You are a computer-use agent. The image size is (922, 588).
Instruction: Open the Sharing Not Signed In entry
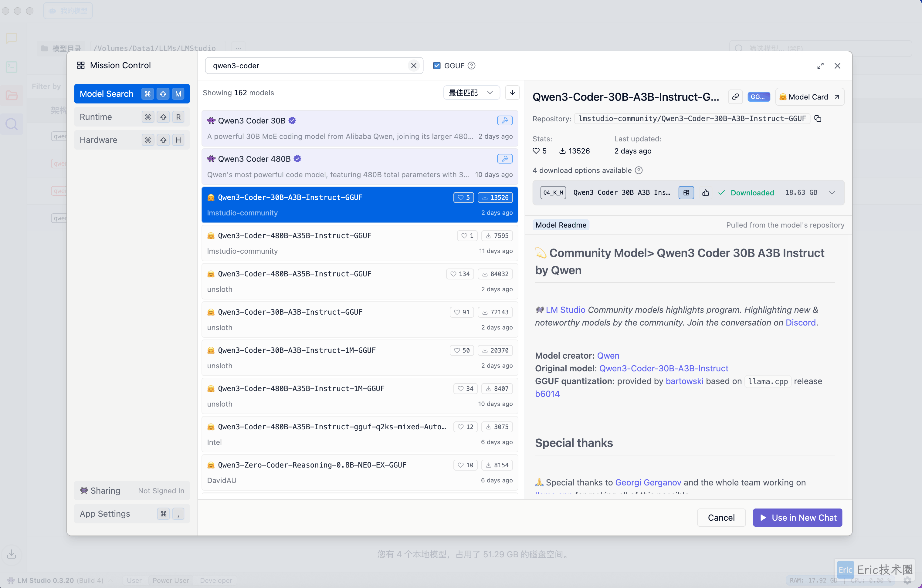pyautogui.click(x=132, y=490)
